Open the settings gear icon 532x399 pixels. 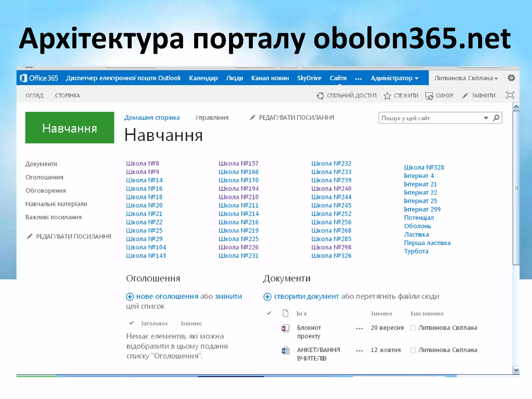click(x=511, y=78)
